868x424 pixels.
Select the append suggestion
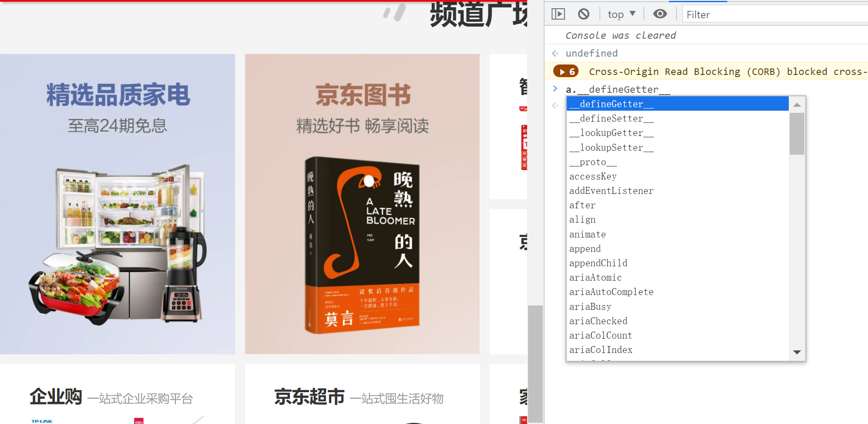click(677, 248)
